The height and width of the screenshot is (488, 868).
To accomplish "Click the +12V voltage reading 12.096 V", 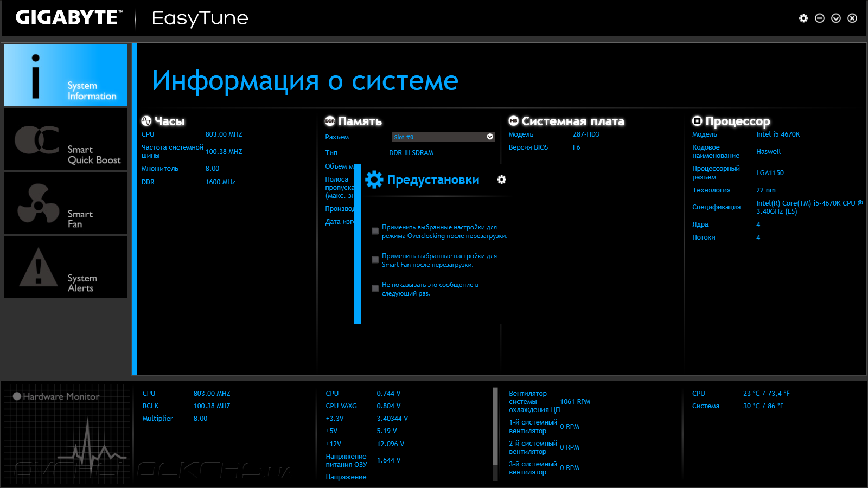I will (391, 444).
